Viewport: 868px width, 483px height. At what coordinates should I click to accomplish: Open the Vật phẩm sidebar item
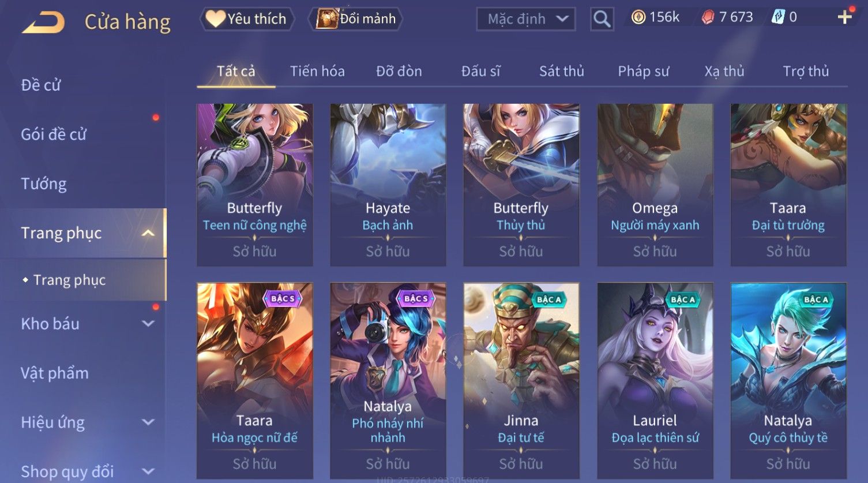coord(55,373)
